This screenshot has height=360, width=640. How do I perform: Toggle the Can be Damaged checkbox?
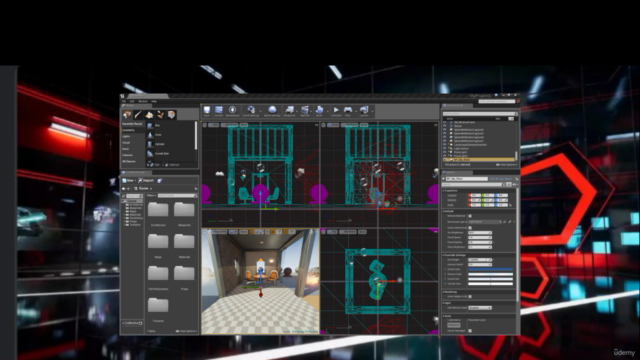470,331
